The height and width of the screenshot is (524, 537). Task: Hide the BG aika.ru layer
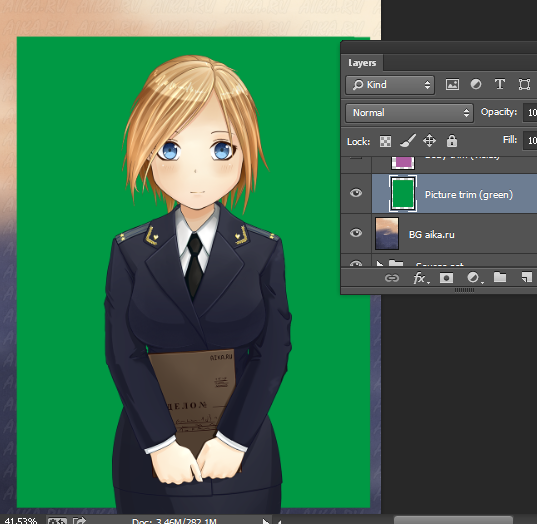[x=356, y=233]
